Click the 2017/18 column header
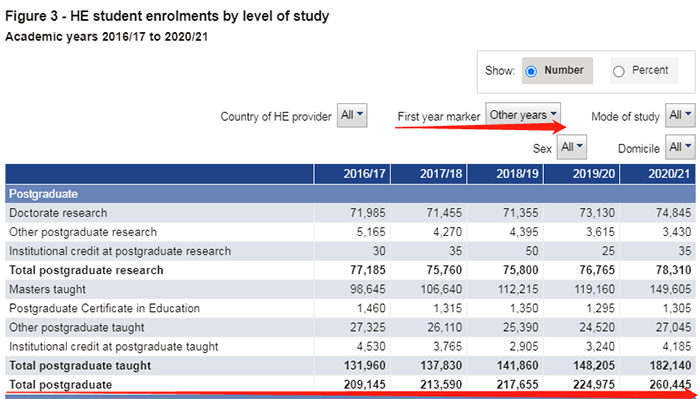The image size is (700, 399). (x=429, y=174)
